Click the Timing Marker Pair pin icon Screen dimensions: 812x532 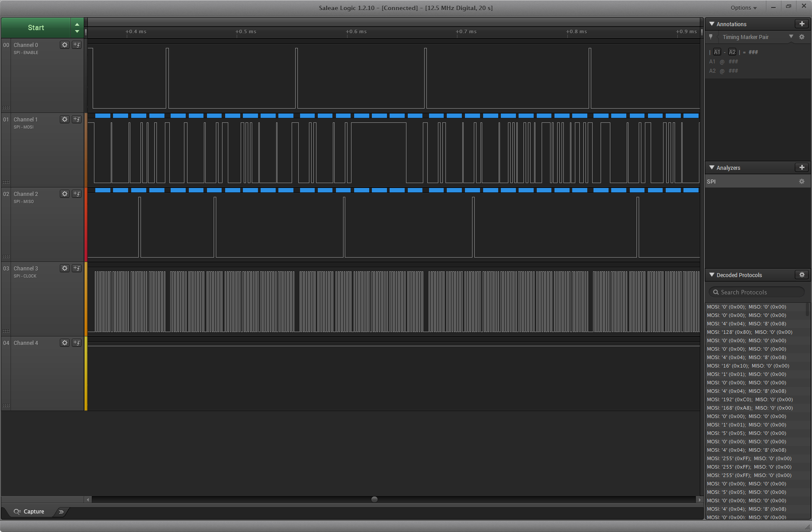pos(711,37)
